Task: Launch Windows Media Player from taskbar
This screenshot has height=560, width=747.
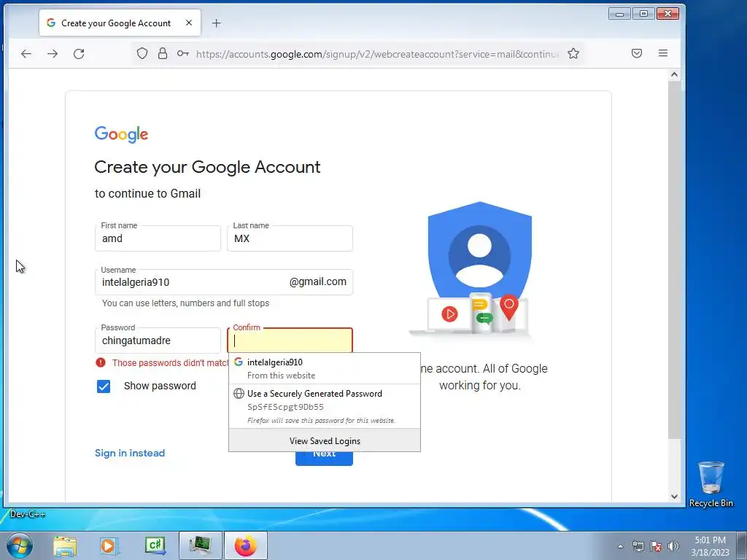Action: pyautogui.click(x=109, y=545)
